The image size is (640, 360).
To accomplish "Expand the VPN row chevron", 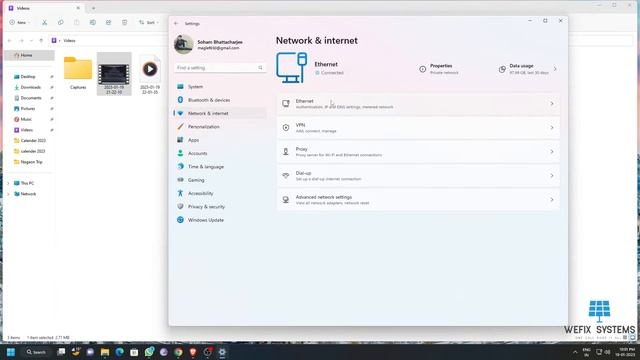I will point(552,128).
